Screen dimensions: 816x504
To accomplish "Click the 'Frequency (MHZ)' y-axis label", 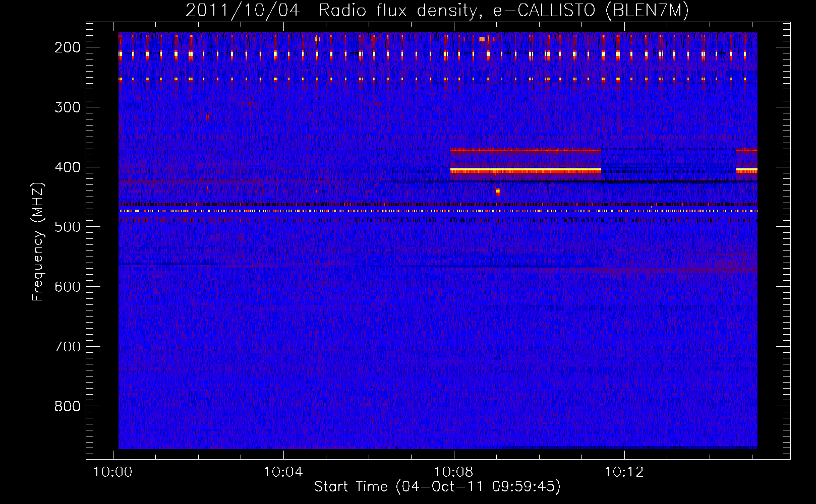I will coord(38,241).
